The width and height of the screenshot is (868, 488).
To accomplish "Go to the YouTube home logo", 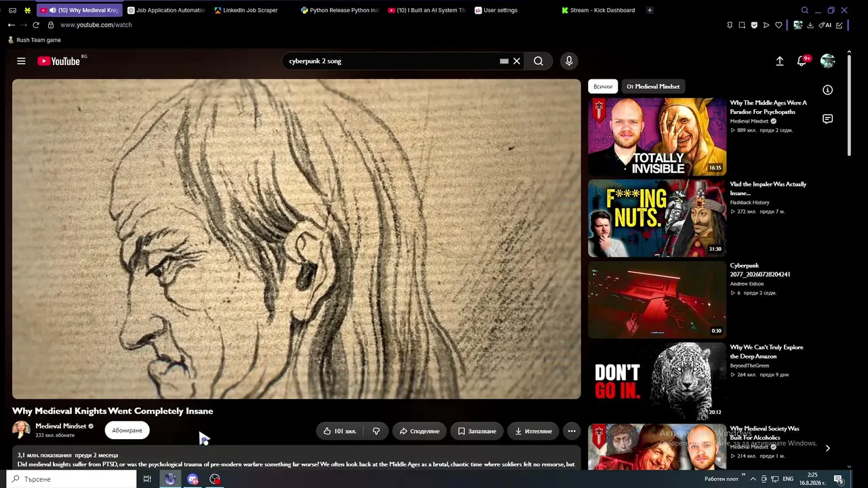I will [59, 61].
